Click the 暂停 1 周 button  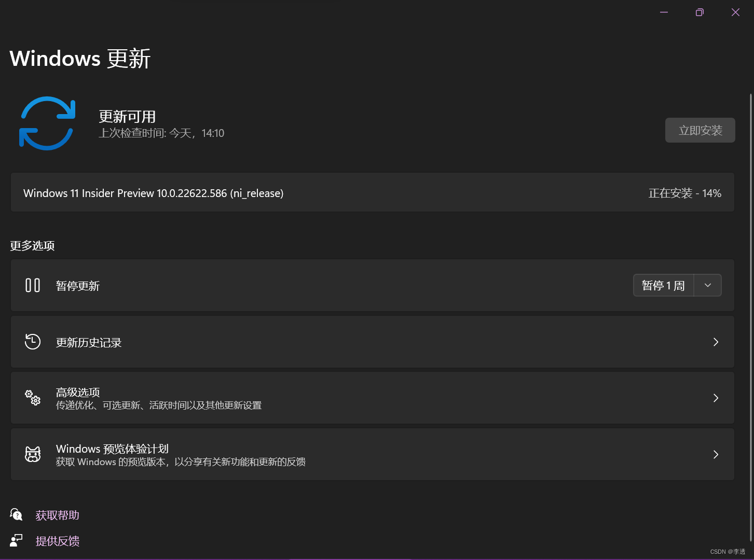[x=663, y=285]
